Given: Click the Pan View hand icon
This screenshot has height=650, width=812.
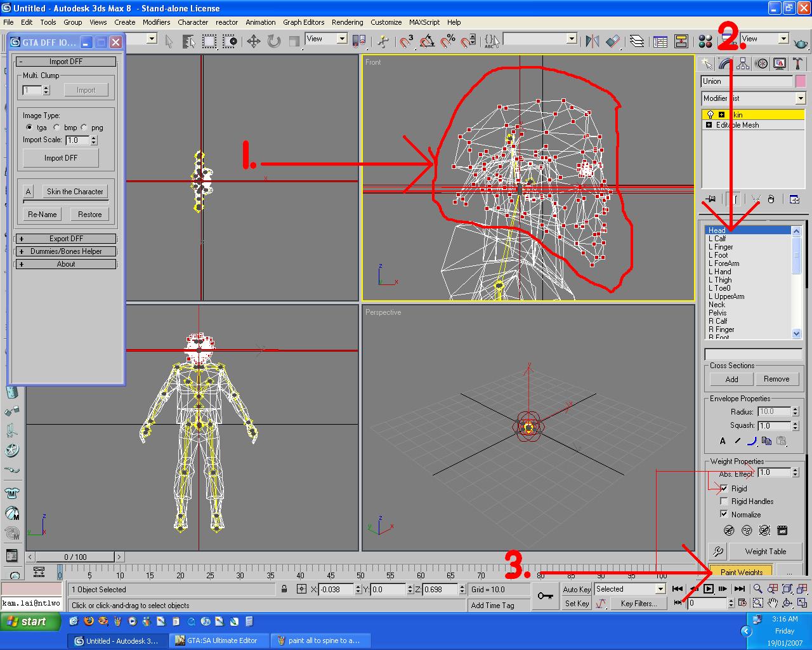Looking at the screenshot, I should tap(772, 603).
